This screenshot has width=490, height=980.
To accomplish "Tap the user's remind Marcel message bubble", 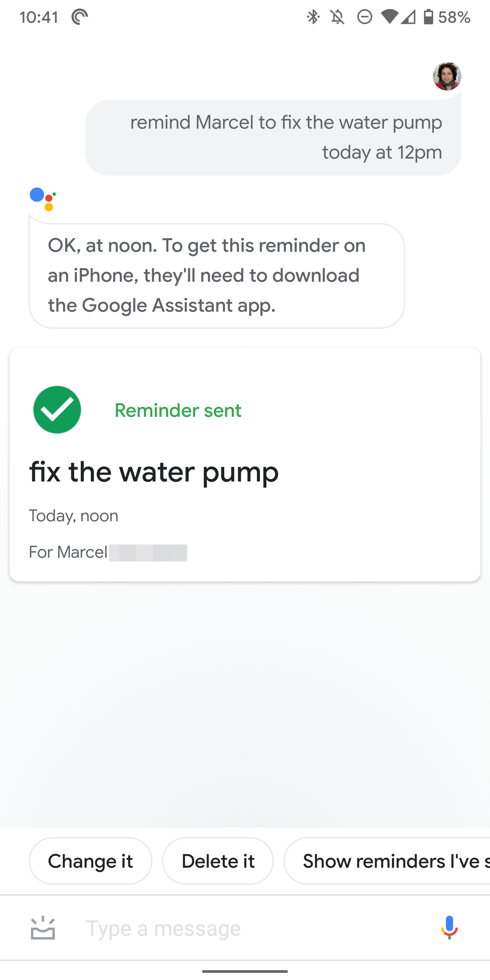I will (273, 137).
